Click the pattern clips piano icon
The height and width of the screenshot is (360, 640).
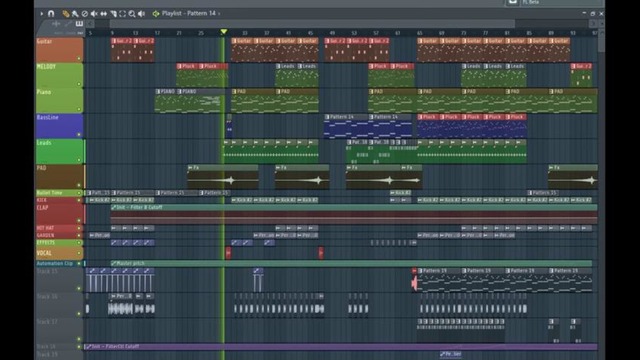tap(79, 24)
